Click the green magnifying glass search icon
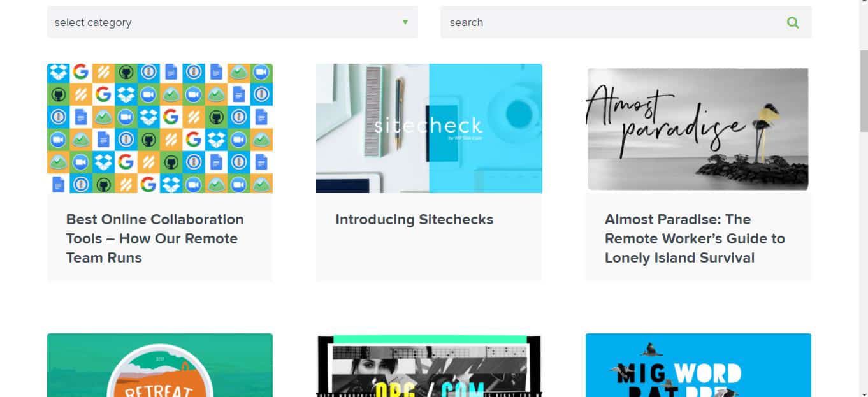This screenshot has height=397, width=868. point(793,22)
